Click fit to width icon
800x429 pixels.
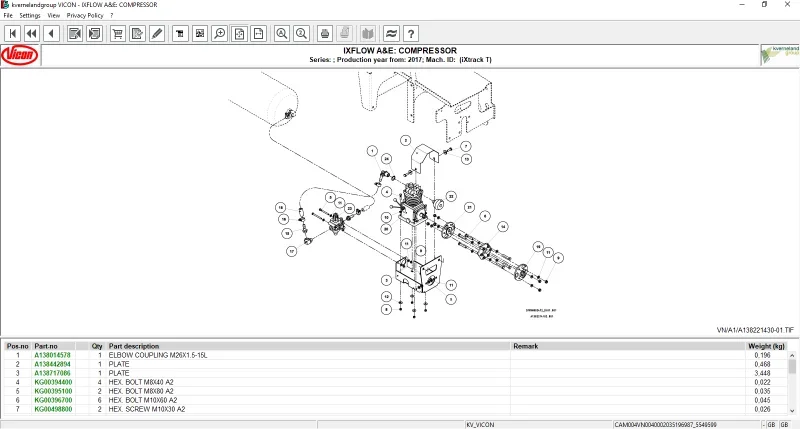pos(259,34)
